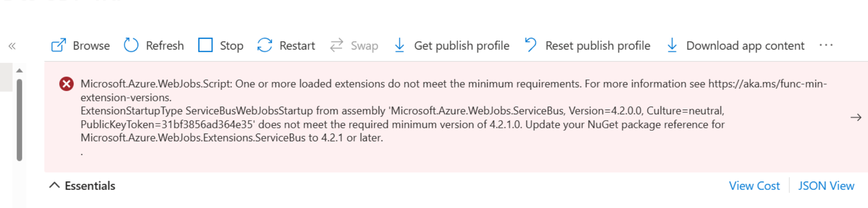Open the View Cost link
Viewport: 868px width, 208px height.
[754, 186]
